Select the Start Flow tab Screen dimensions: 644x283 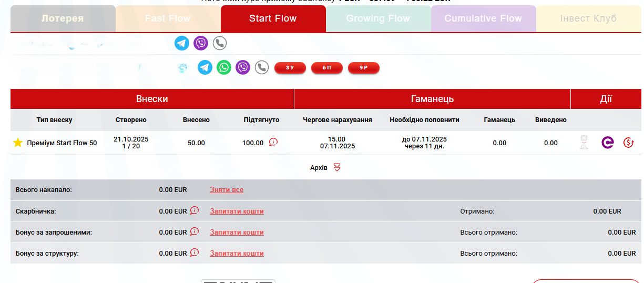pos(273,18)
